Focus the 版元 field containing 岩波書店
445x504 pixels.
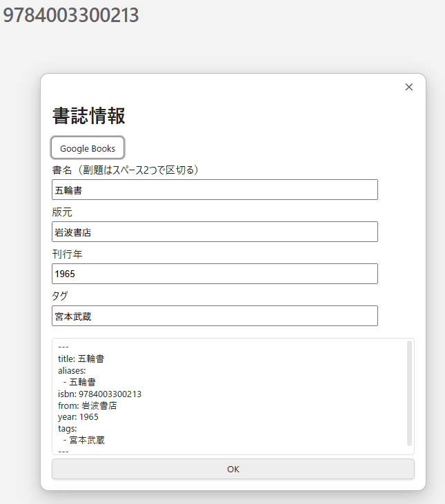[215, 232]
